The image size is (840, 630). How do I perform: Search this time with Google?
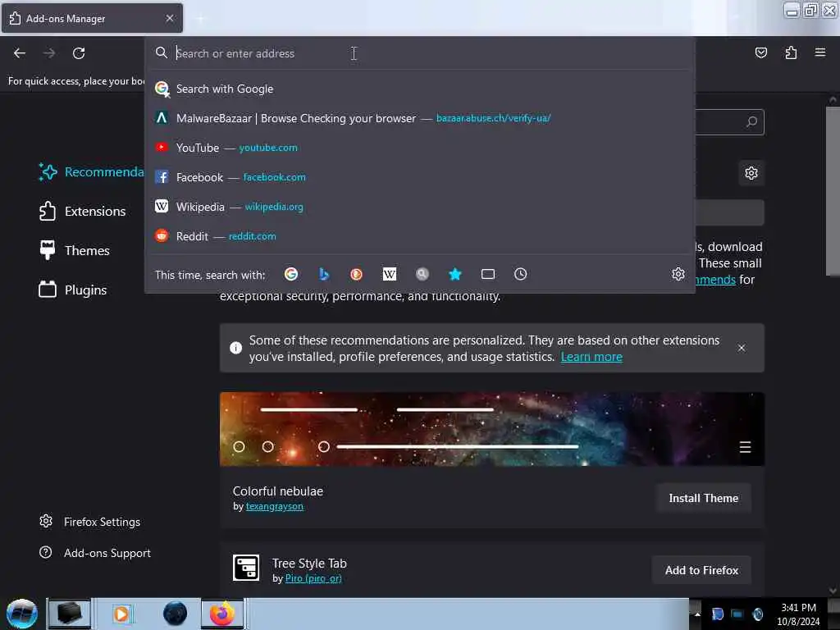pos(291,274)
